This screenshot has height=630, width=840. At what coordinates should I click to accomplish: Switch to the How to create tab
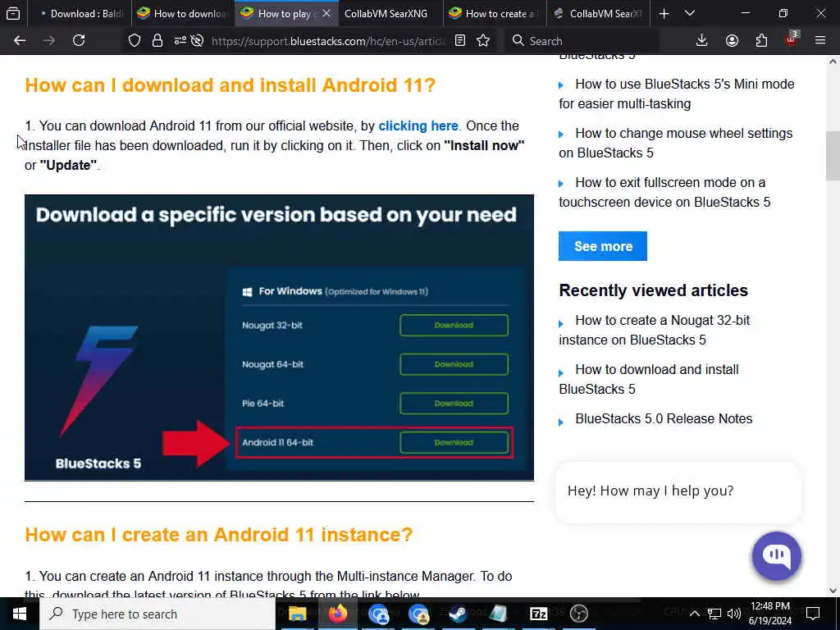[495, 13]
